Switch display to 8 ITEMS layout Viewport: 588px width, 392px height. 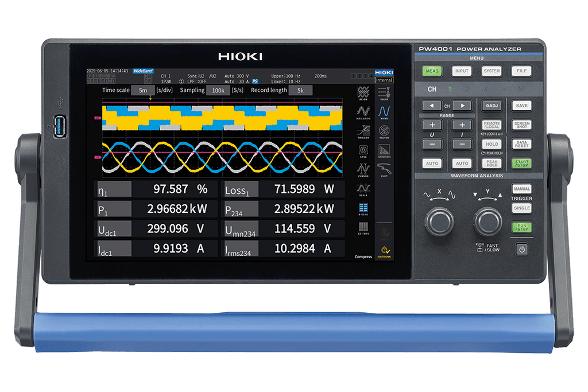pyautogui.click(x=363, y=209)
